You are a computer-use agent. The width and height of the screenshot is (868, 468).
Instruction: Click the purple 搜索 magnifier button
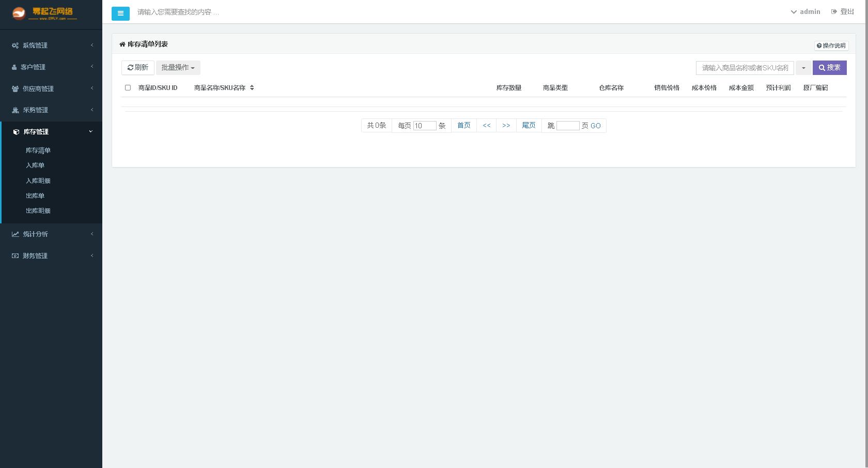tap(829, 68)
